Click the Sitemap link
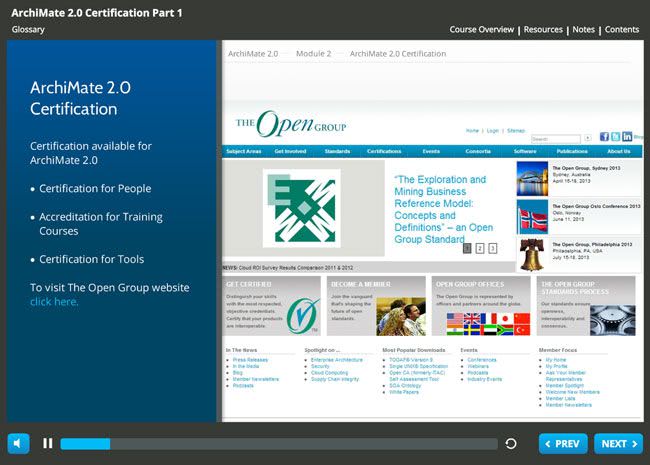Viewport: 650px width, 465px height. point(516,131)
